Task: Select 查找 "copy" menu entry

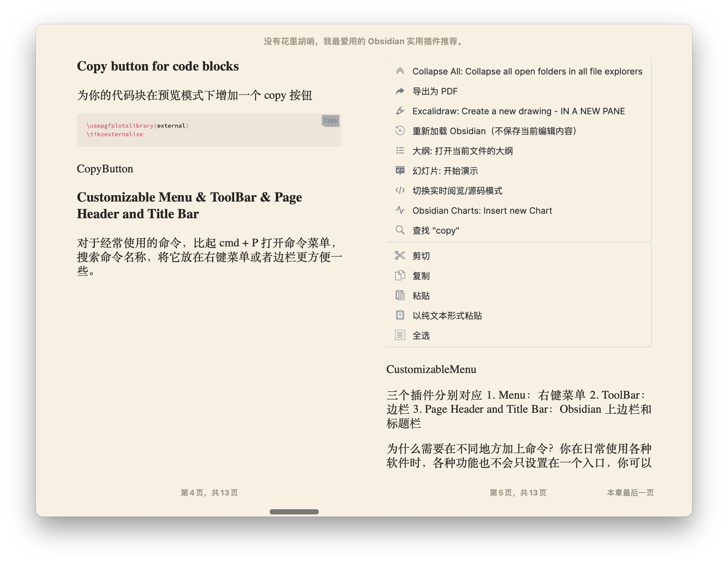Action: click(x=519, y=230)
